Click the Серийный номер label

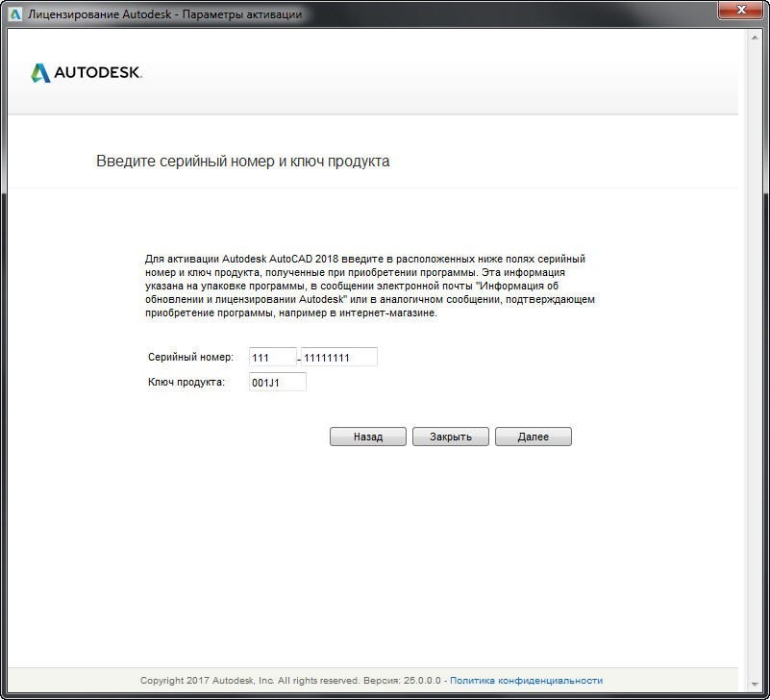click(x=190, y=357)
